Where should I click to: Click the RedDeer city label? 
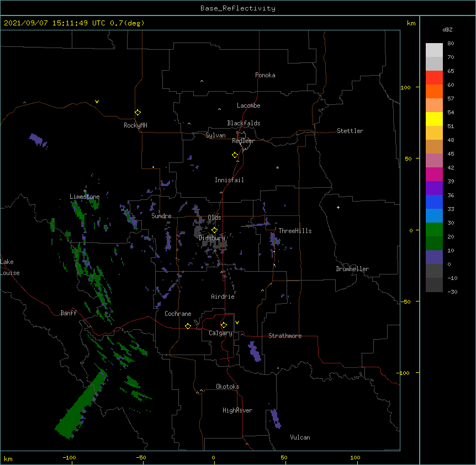pyautogui.click(x=243, y=141)
